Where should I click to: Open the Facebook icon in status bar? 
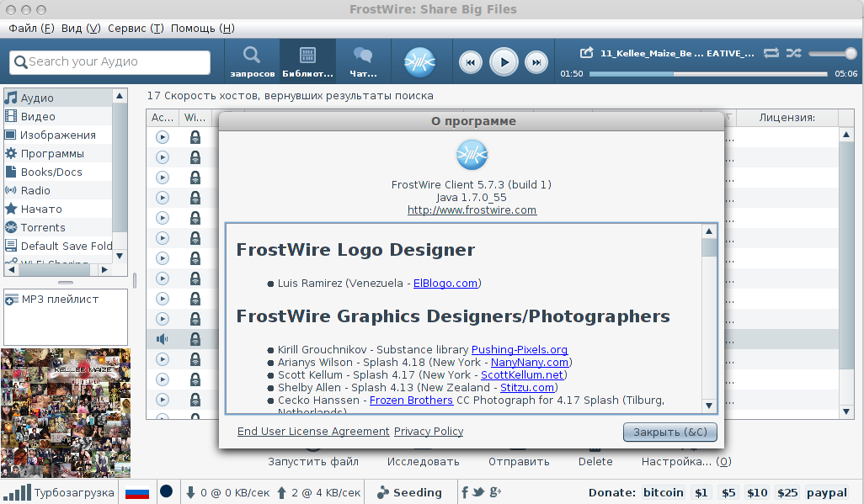coord(465,492)
